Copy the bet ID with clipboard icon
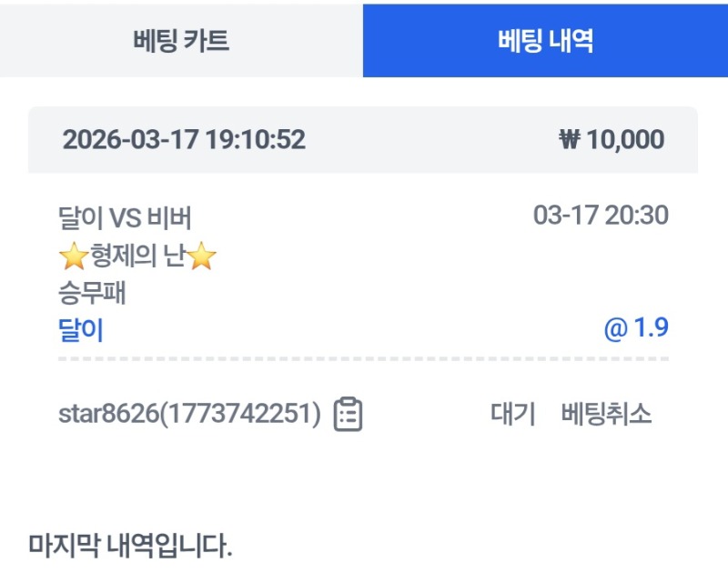728x573 pixels. (348, 414)
